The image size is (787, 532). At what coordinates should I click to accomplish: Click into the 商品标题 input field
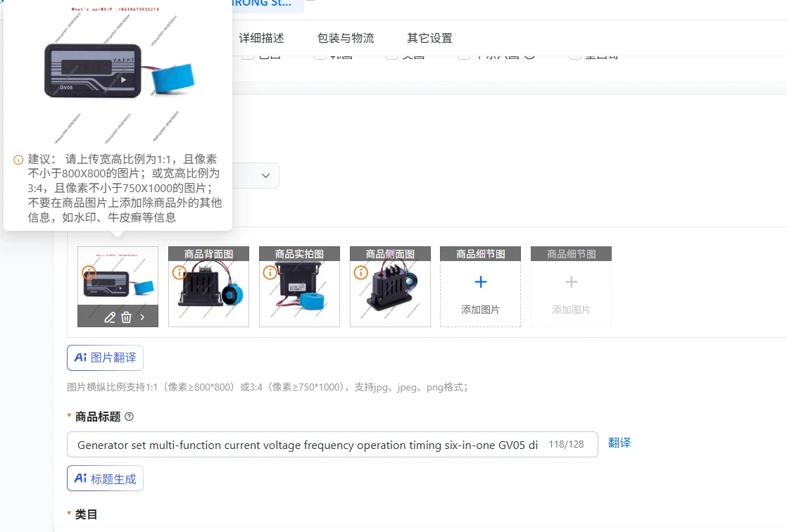(x=332, y=445)
